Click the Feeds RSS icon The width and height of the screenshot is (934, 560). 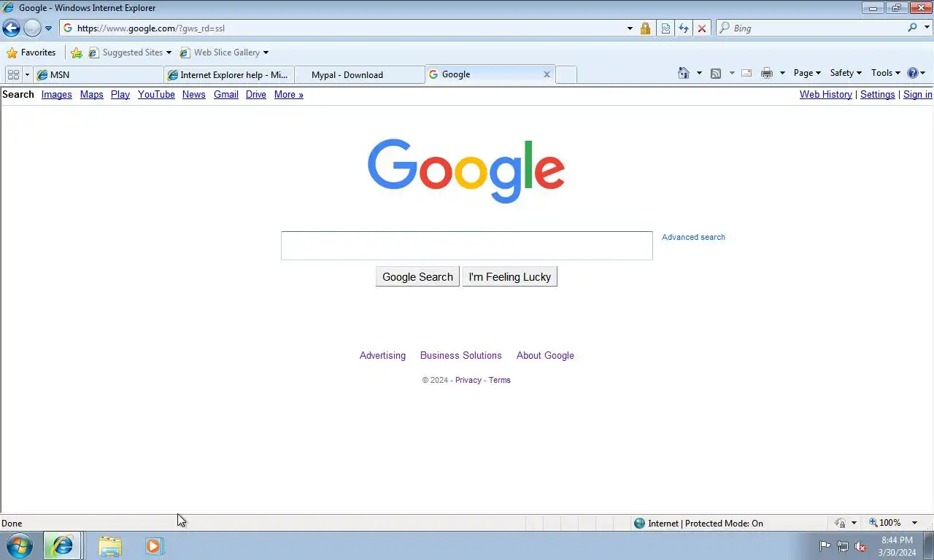(716, 73)
